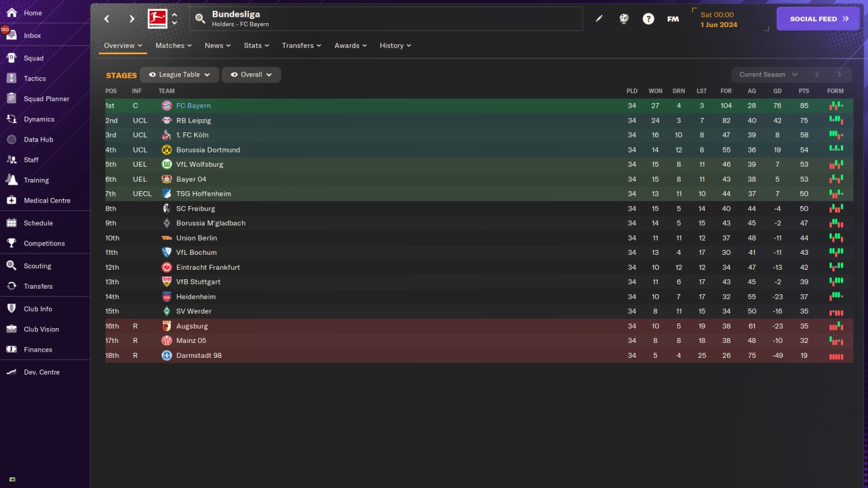Open the Scouting magnifier icon

click(x=12, y=266)
